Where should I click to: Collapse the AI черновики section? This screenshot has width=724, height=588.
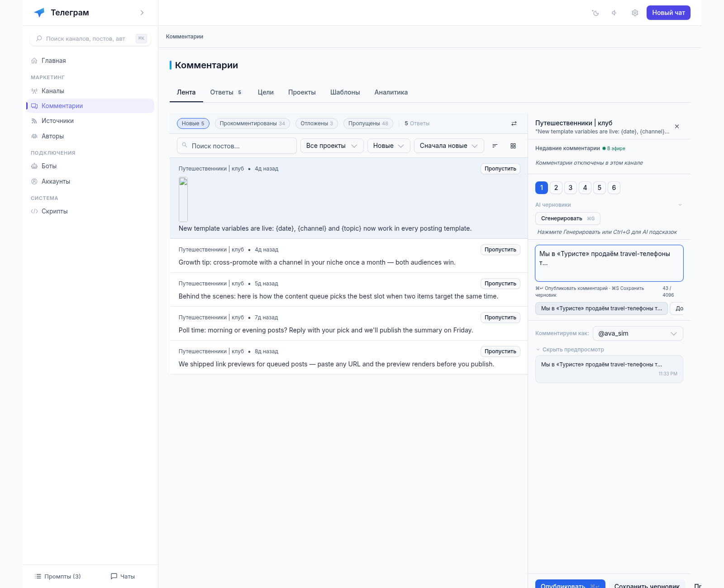pyautogui.click(x=609, y=205)
